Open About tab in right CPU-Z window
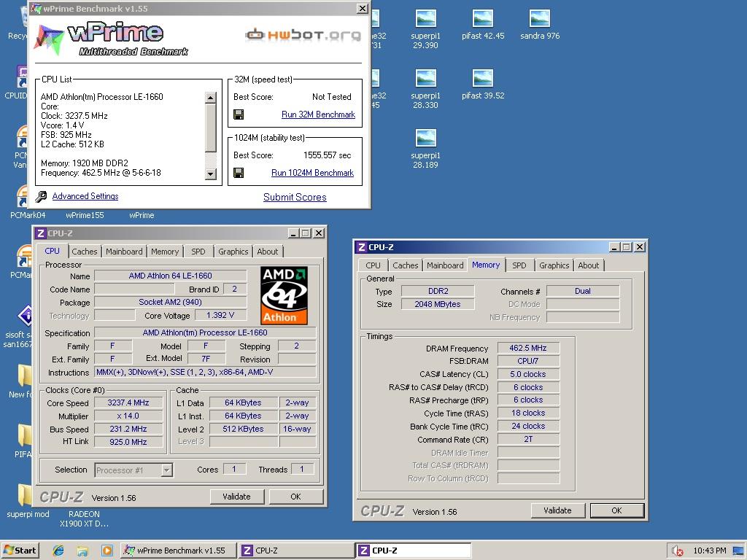Screen dimensions: 747x560 click(x=589, y=265)
